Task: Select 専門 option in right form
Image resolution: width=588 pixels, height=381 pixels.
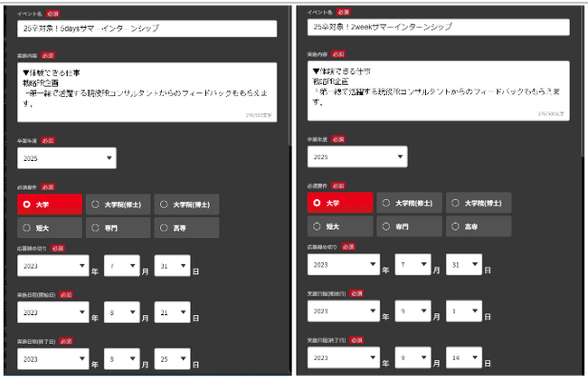Action: click(x=409, y=226)
